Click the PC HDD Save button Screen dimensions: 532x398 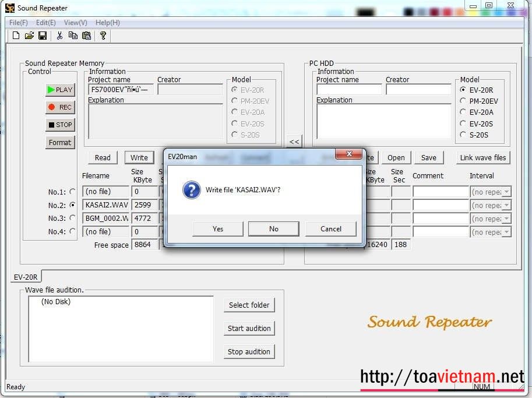click(429, 158)
